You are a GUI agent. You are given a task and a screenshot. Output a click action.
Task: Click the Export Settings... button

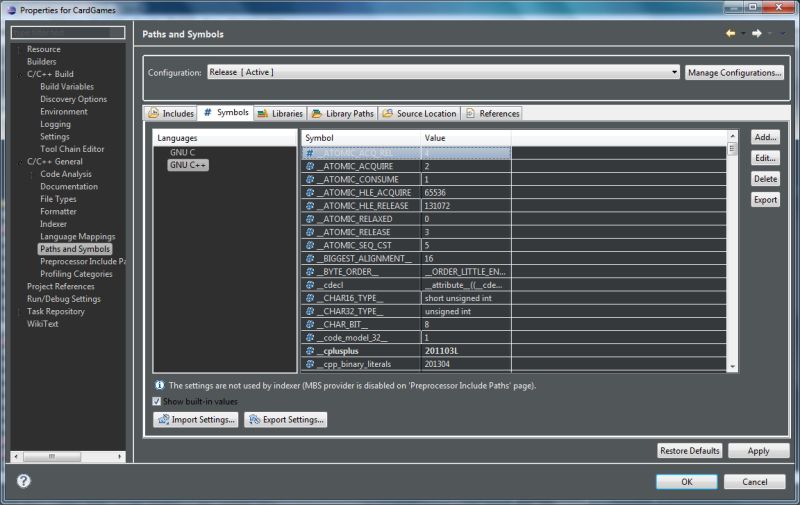coord(286,420)
